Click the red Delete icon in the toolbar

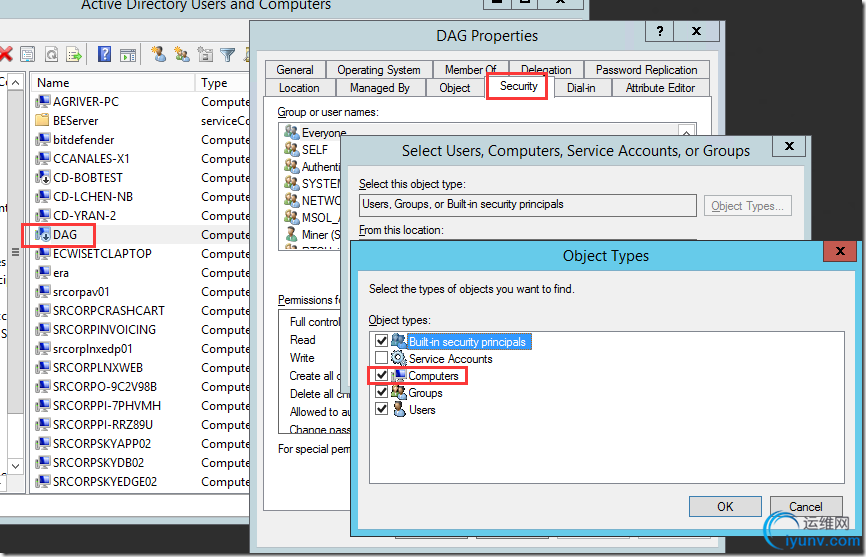tap(5, 54)
